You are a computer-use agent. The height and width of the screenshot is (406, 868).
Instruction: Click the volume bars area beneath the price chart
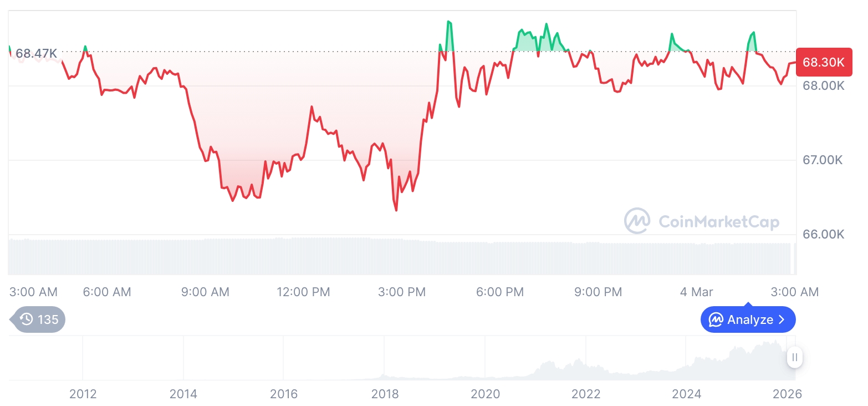click(388, 257)
